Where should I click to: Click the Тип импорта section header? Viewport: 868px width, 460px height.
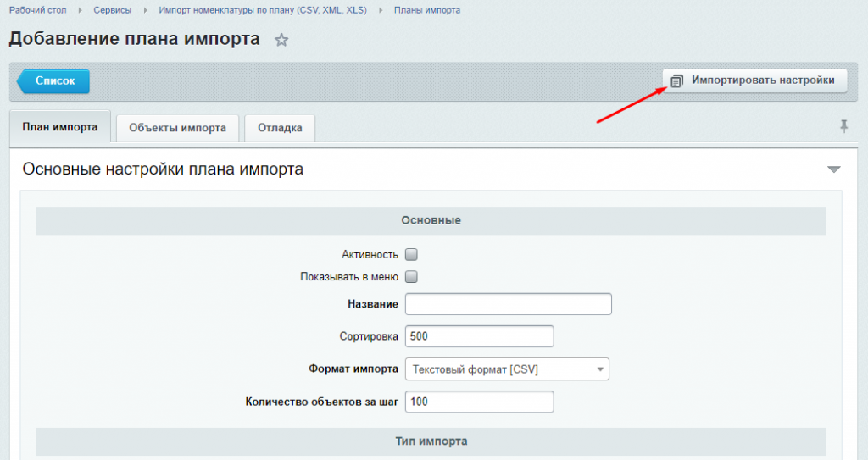[x=431, y=441]
